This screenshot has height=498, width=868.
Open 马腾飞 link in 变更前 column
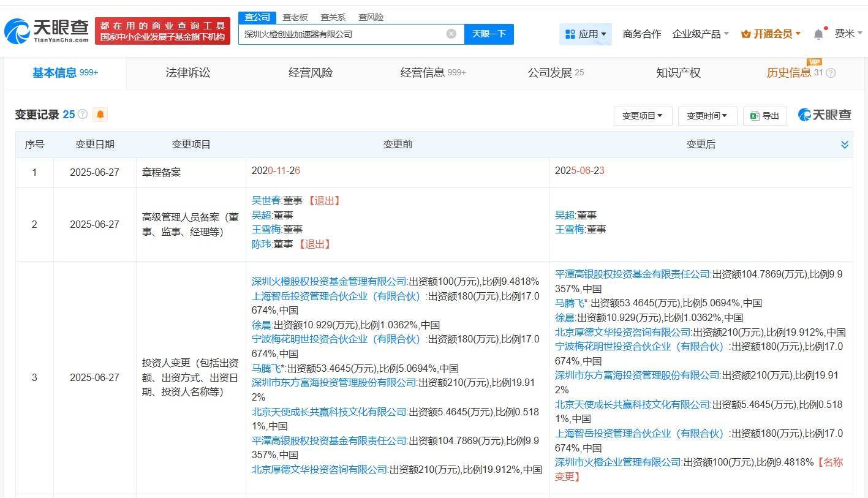[266, 368]
